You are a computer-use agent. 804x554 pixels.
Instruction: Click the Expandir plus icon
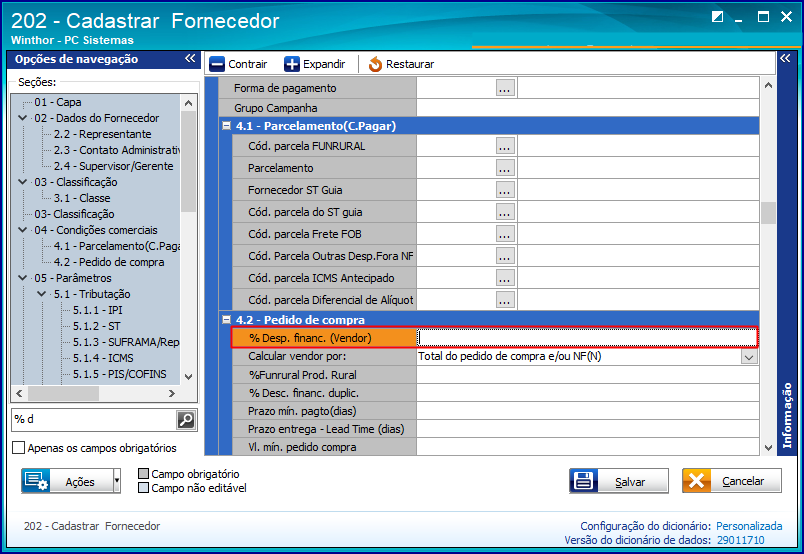point(292,64)
